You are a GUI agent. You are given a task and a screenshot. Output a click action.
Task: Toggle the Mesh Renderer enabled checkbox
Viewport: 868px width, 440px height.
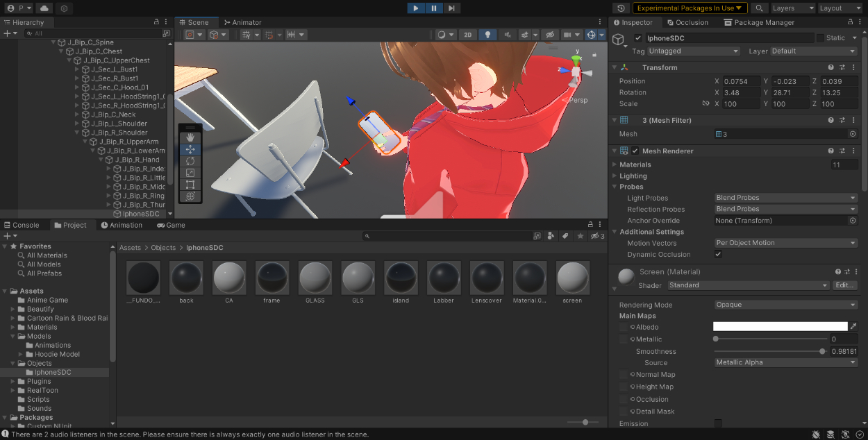pos(635,151)
